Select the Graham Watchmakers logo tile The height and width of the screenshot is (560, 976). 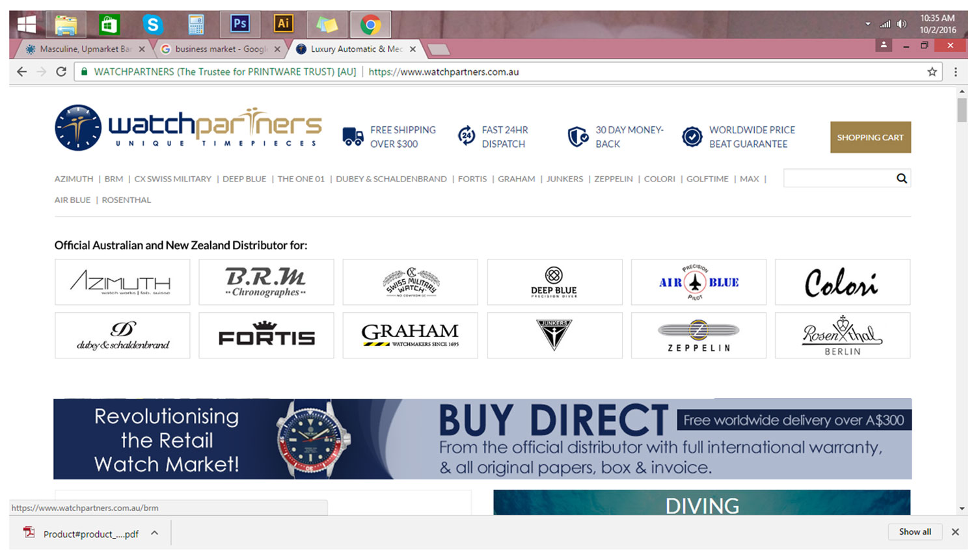(x=410, y=336)
